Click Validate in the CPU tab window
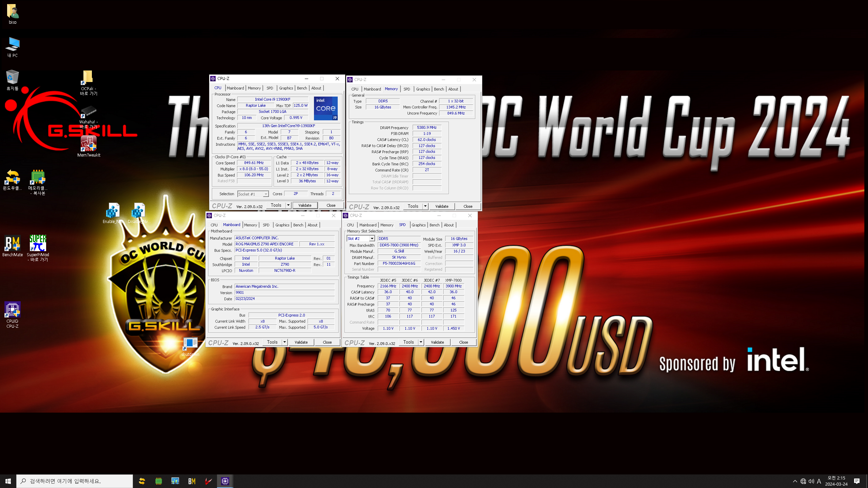Screen dimensions: 868x488 coord(305,205)
